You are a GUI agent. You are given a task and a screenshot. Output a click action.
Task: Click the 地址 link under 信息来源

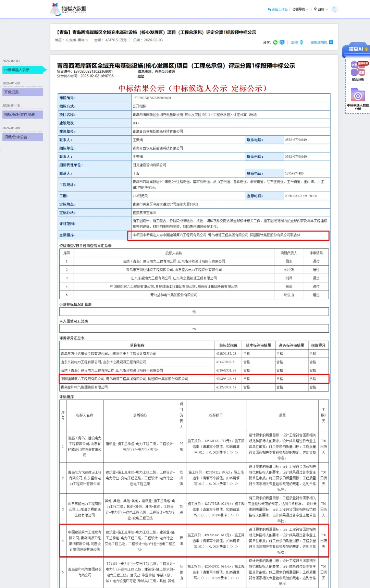[x=141, y=76]
